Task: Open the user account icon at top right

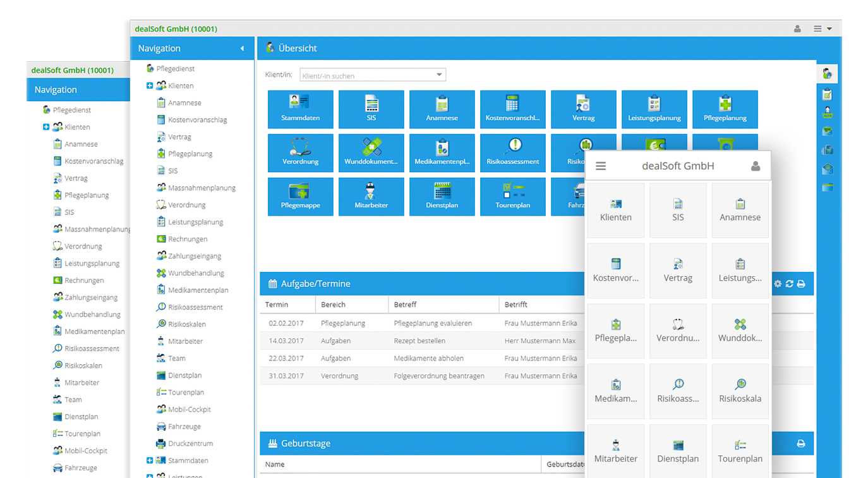Action: (797, 28)
